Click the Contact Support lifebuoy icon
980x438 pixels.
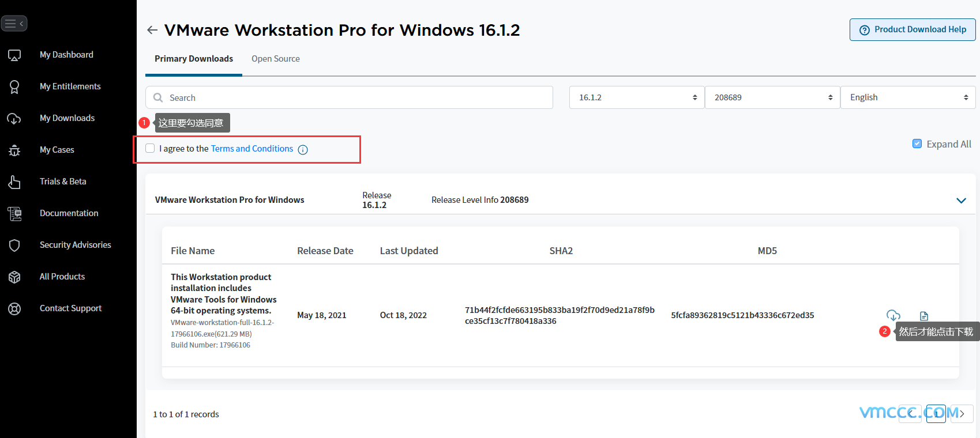(14, 309)
